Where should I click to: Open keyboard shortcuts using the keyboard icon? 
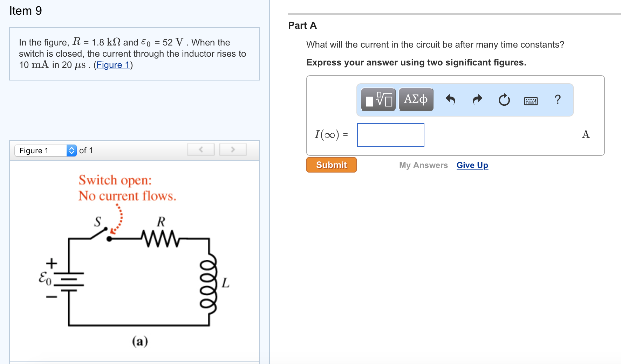531,101
